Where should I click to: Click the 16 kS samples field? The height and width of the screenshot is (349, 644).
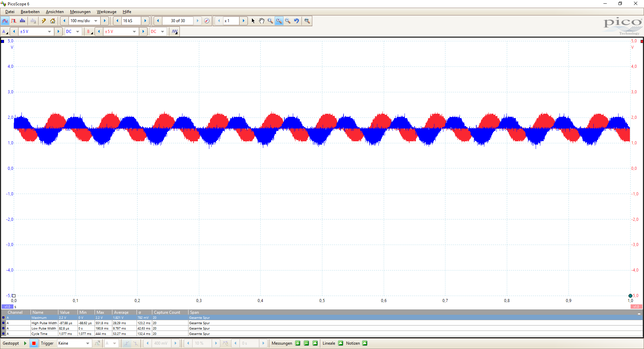point(131,21)
